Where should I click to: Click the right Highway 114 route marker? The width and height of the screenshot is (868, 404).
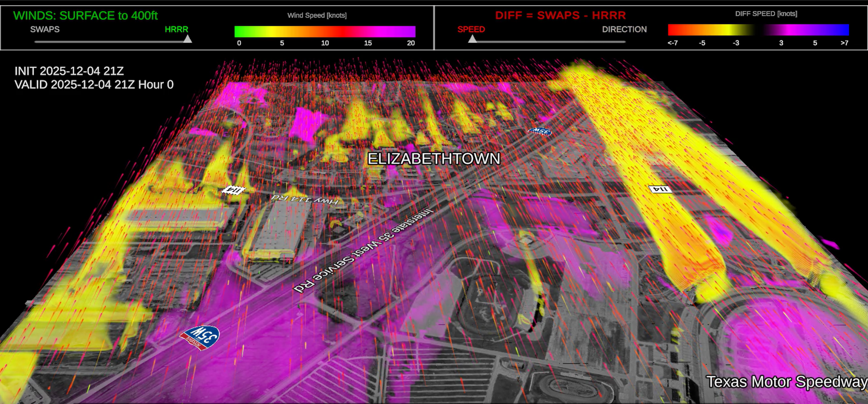pyautogui.click(x=660, y=189)
